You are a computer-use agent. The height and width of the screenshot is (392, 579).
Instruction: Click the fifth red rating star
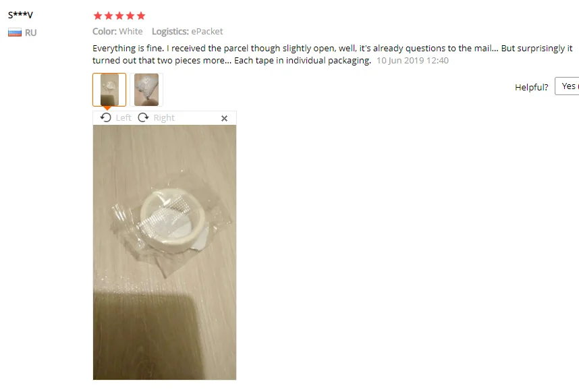(x=141, y=16)
